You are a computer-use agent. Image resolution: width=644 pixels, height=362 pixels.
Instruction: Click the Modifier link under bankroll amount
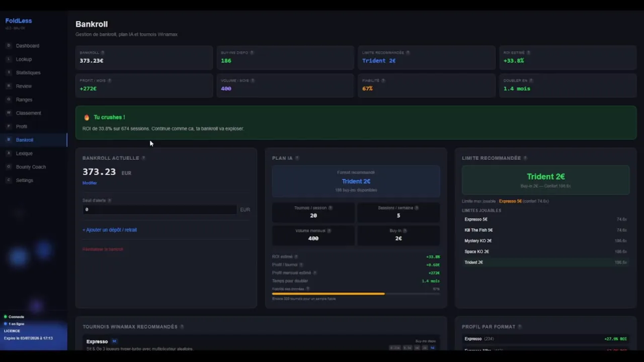[90, 183]
